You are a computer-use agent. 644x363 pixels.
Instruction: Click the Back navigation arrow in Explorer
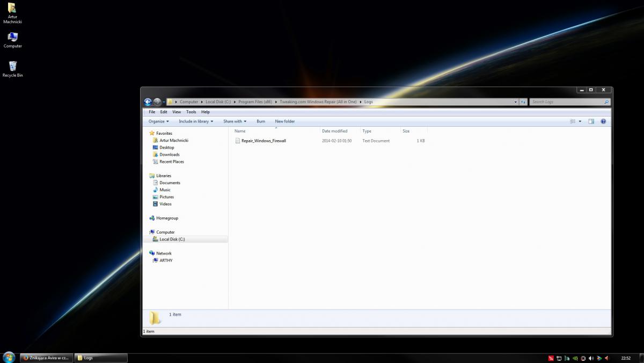(148, 101)
